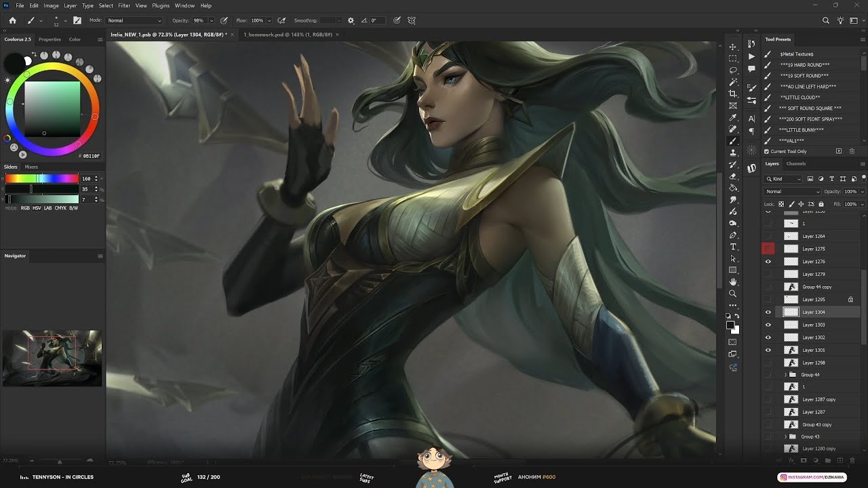Toggle the Brush Settings panel button in options bar
This screenshot has width=868, height=488.
pos(77,21)
